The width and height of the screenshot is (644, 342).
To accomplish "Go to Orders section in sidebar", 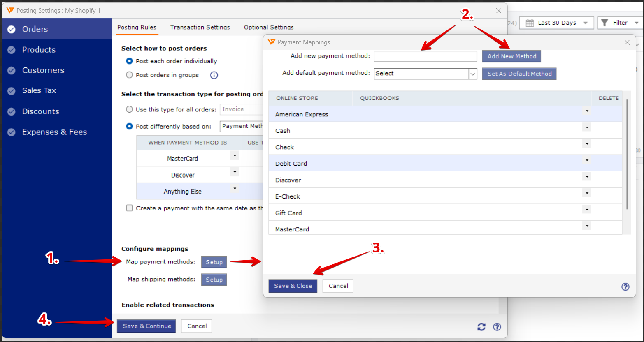I will pyautogui.click(x=57, y=29).
